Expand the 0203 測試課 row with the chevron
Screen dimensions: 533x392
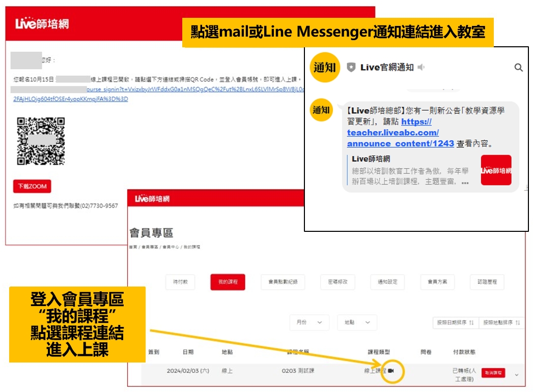tap(517, 375)
